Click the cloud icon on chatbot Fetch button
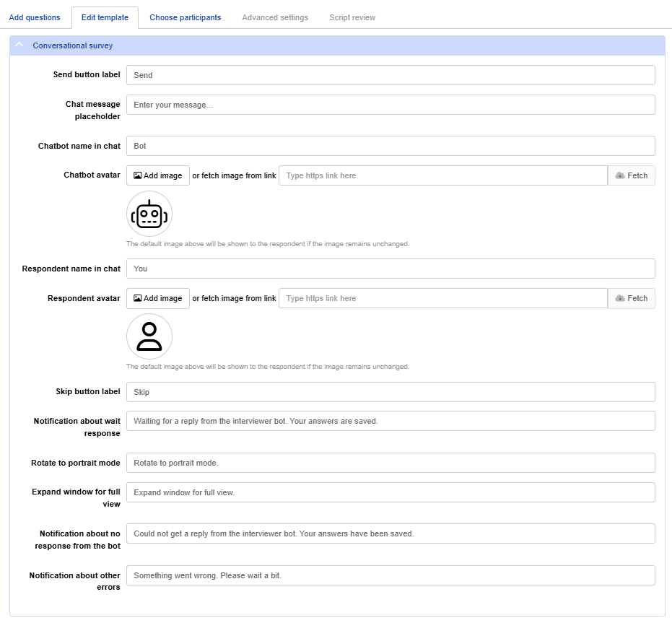This screenshot has height=623, width=672. coord(622,175)
